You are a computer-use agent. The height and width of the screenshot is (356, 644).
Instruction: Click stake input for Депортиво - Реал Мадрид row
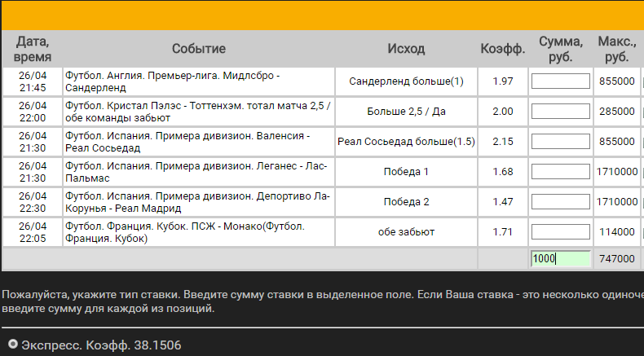pos(560,201)
